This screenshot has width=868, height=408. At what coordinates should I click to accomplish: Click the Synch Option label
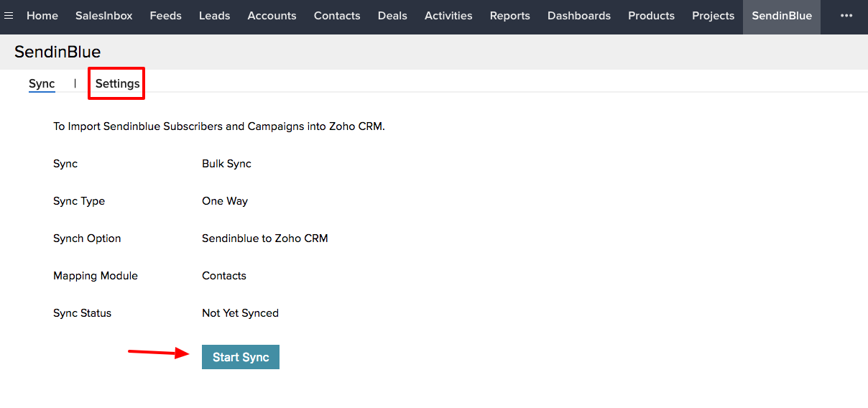click(87, 238)
